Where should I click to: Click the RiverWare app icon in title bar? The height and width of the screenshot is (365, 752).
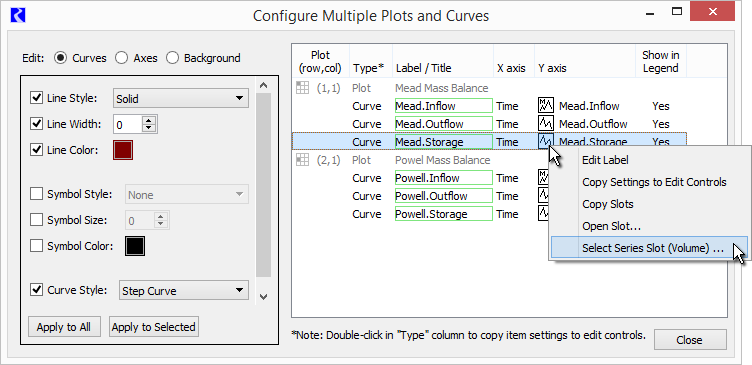17,16
